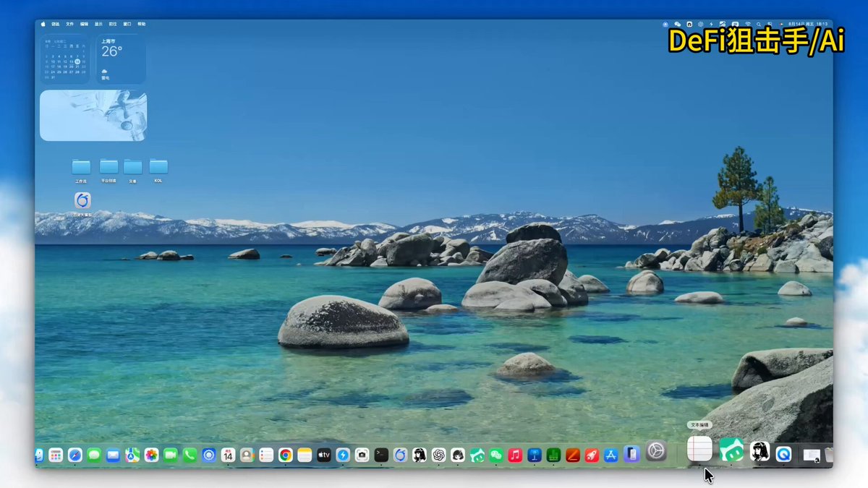The image size is (868, 488).
Task: Open the 文件 menu in menu bar
Action: coord(69,24)
